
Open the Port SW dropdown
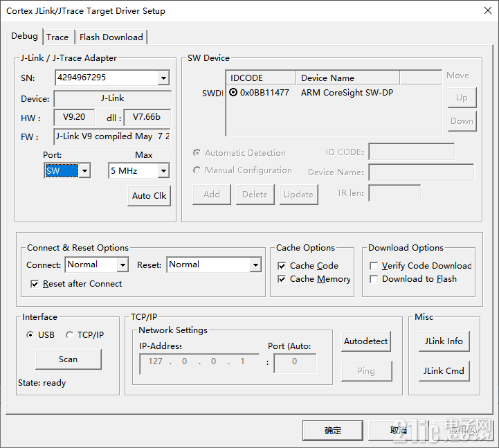pos(84,170)
